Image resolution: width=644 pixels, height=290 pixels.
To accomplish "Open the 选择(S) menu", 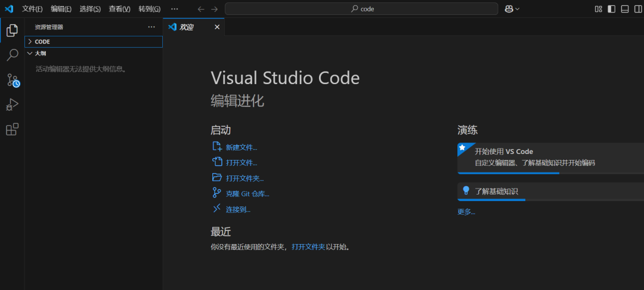I will [x=90, y=9].
